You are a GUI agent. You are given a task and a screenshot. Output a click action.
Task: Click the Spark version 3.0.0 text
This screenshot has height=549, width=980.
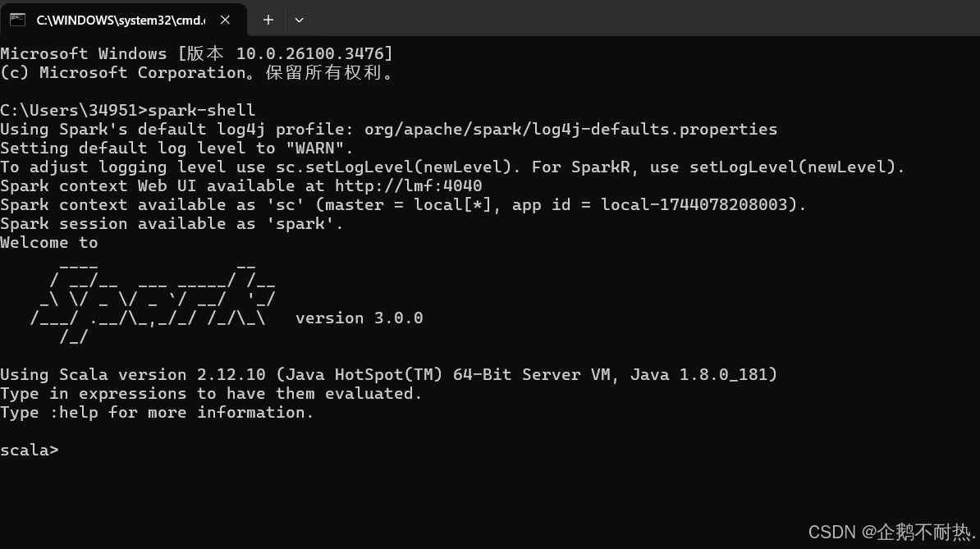359,318
